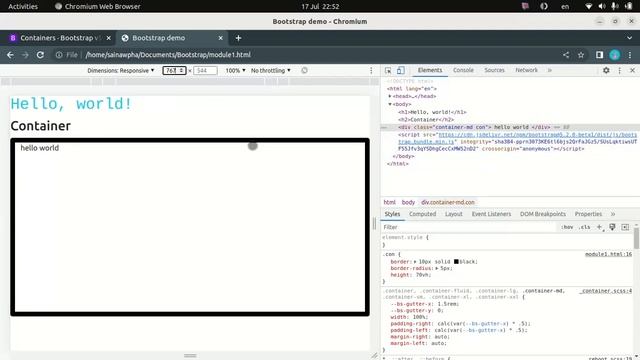Open device toolbar more options menu
640x360 pixels.
pos(371,70)
